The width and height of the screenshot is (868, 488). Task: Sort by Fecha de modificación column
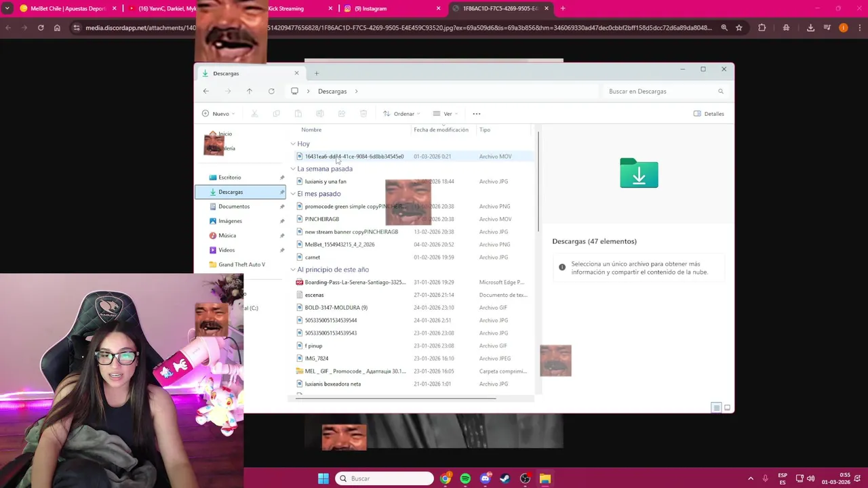[x=441, y=129]
